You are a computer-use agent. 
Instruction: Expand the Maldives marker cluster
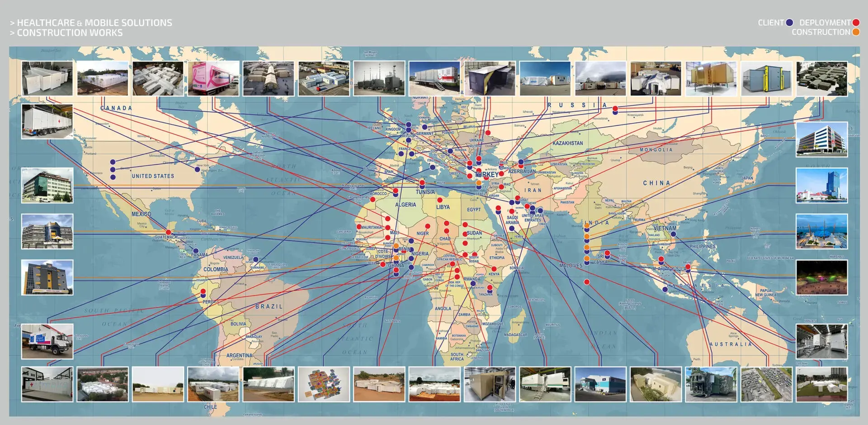point(587,260)
